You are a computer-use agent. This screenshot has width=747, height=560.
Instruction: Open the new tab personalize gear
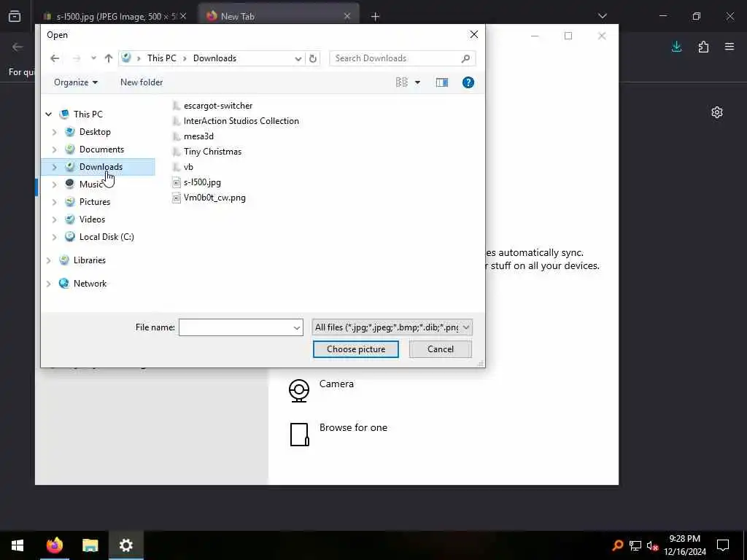click(717, 112)
